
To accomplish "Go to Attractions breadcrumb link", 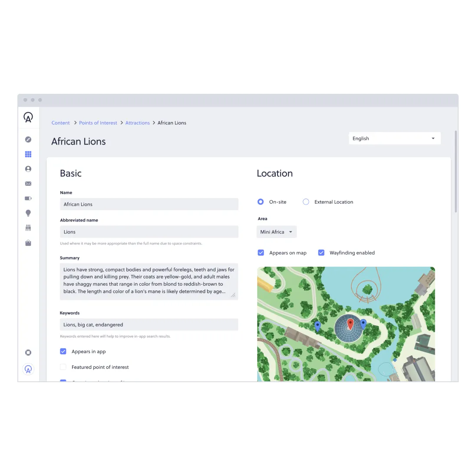I will point(138,123).
